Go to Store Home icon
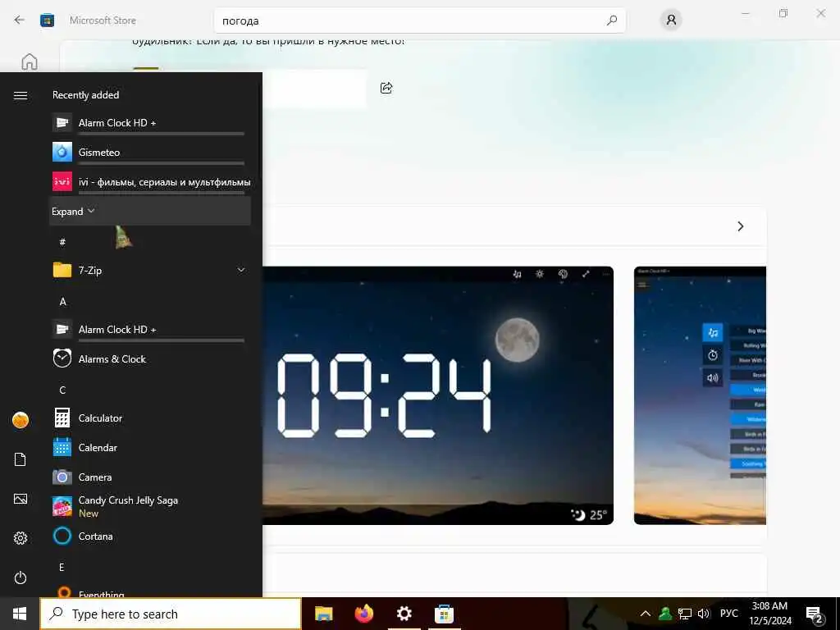Screen dimensions: 840x630 (30, 62)
